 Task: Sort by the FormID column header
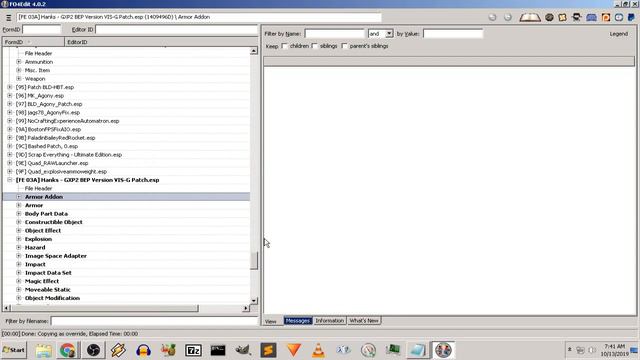coord(33,42)
